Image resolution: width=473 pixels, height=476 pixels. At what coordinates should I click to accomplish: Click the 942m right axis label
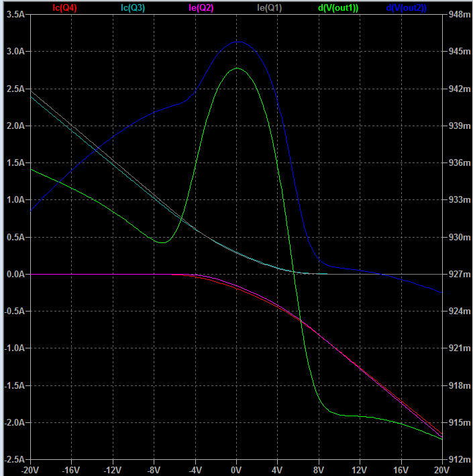(x=460, y=89)
